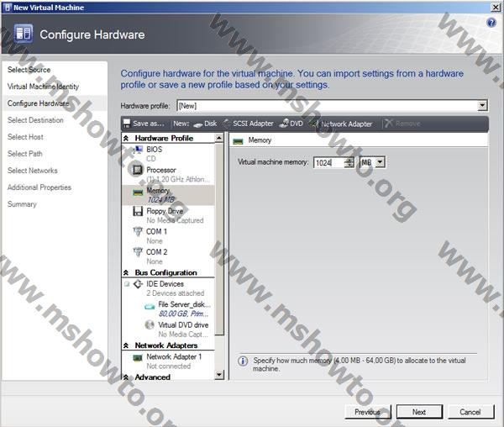Click the Virtual DVD drive icon

[150, 324]
